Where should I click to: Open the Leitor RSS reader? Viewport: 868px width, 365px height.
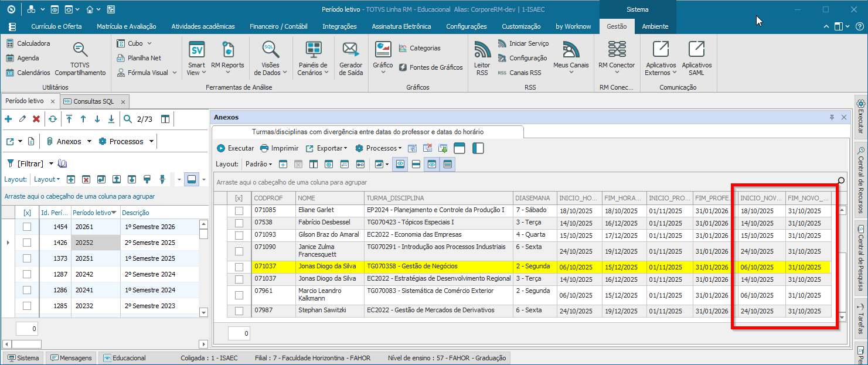482,59
